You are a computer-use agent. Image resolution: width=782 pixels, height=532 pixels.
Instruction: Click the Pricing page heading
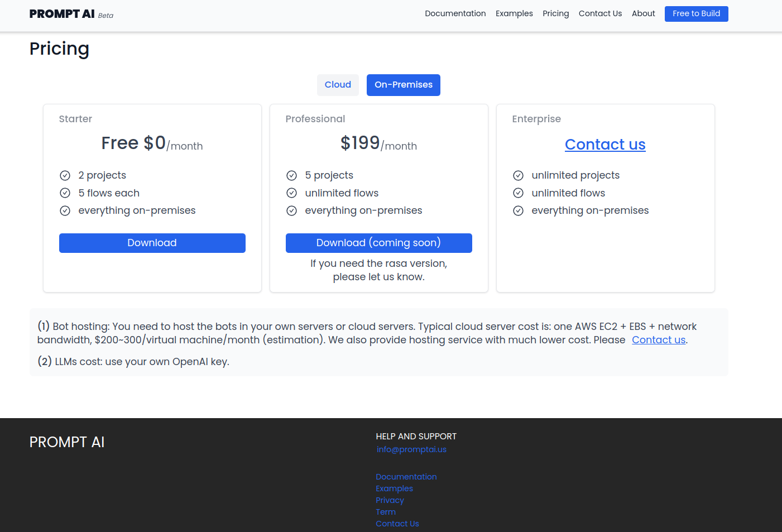coord(59,49)
